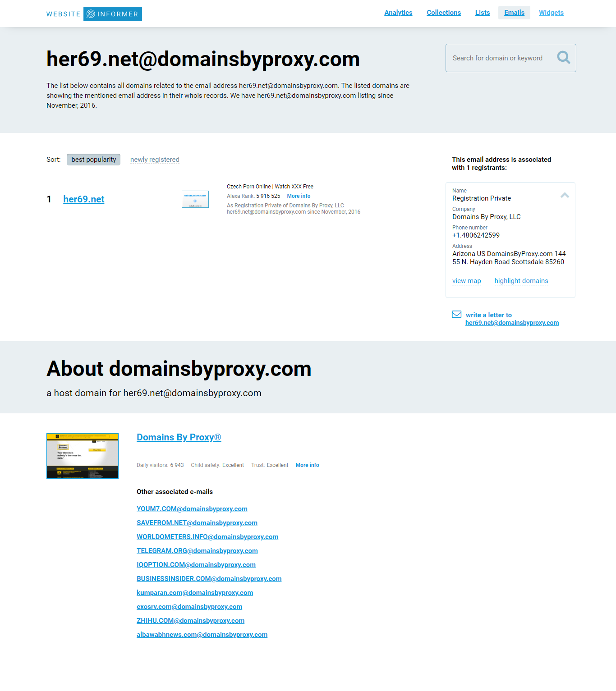Open More info for her69.net
Image resolution: width=616 pixels, height=691 pixels.
[x=299, y=196]
